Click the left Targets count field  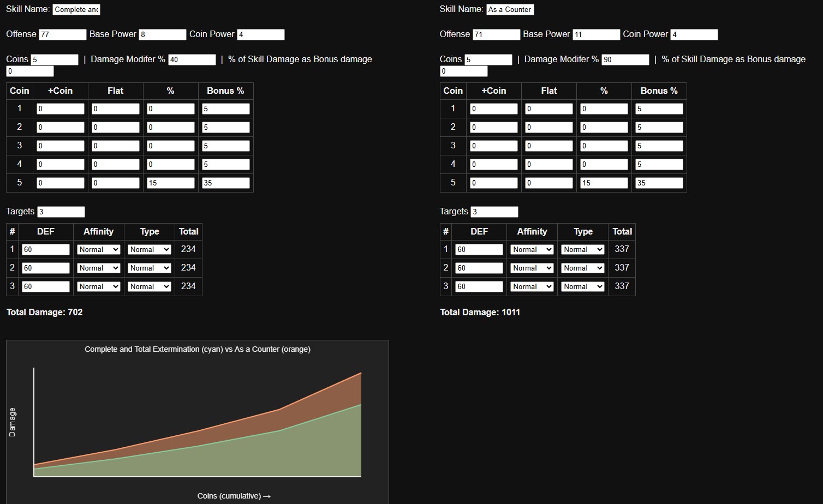[x=61, y=212]
